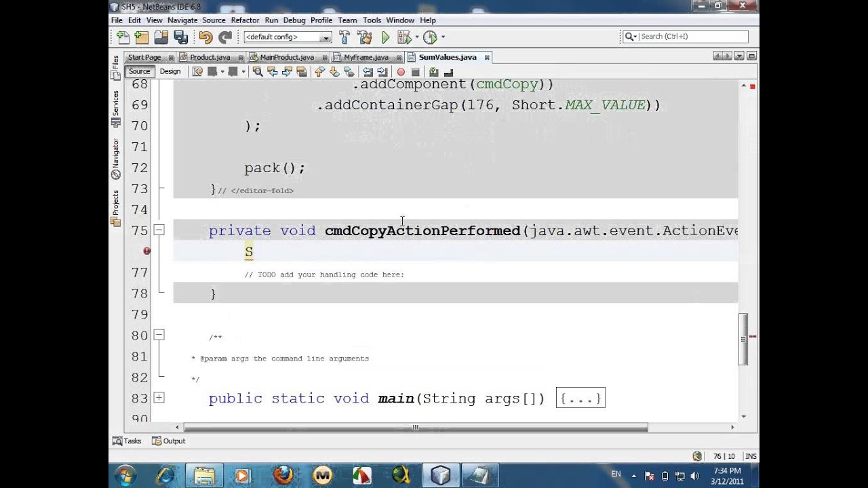Open the Files side panel
The image size is (868, 488).
(x=115, y=68)
